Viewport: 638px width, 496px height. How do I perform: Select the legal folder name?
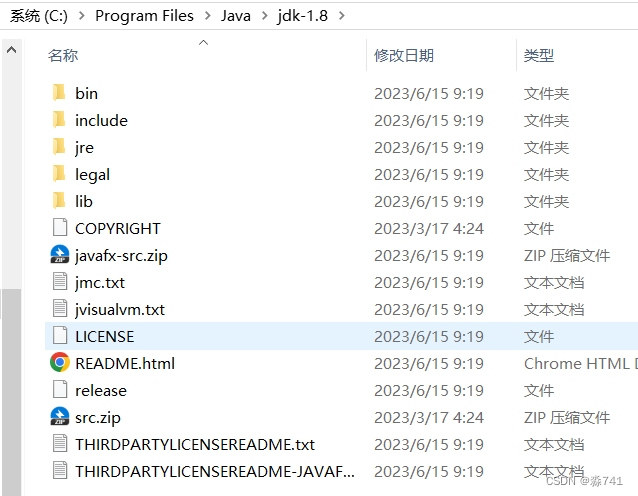point(92,175)
